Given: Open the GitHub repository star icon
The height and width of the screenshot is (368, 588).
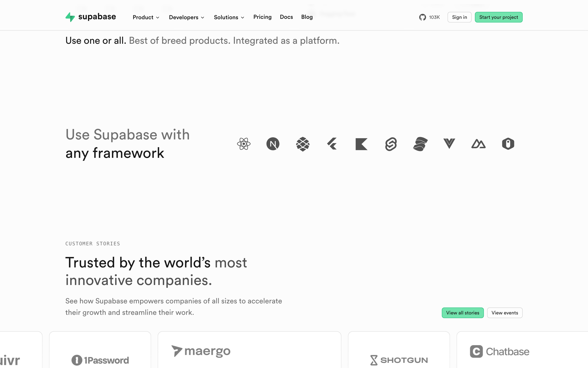Looking at the screenshot, I should [422, 17].
